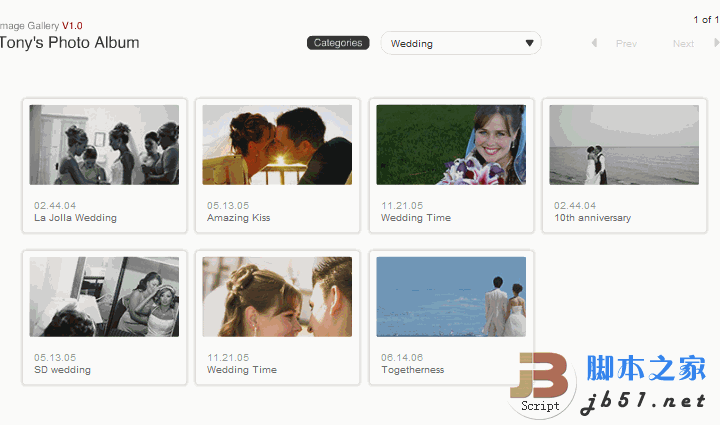This screenshot has width=720, height=425.
Task: Open the Wedding category dropdown
Action: [460, 43]
